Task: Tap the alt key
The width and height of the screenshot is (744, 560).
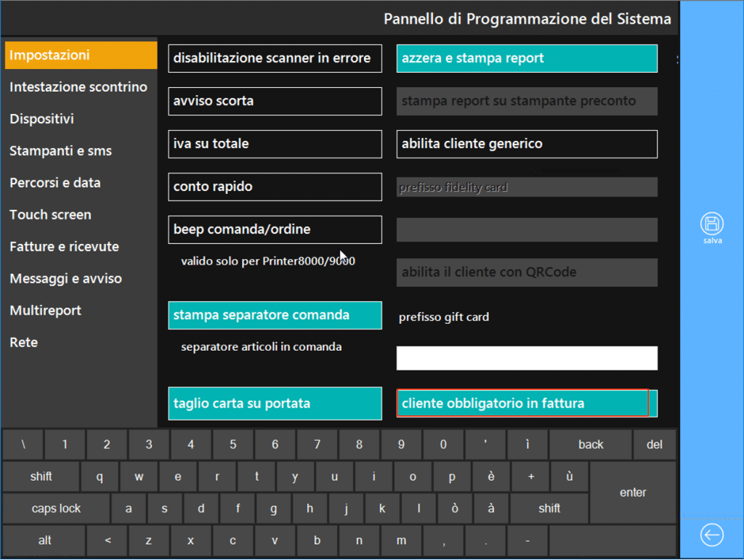Action: click(44, 540)
